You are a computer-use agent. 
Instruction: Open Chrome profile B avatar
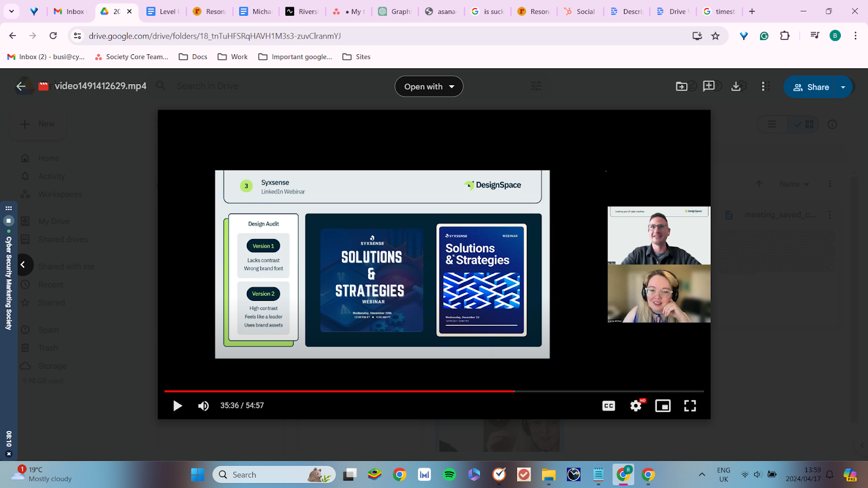[x=835, y=36]
